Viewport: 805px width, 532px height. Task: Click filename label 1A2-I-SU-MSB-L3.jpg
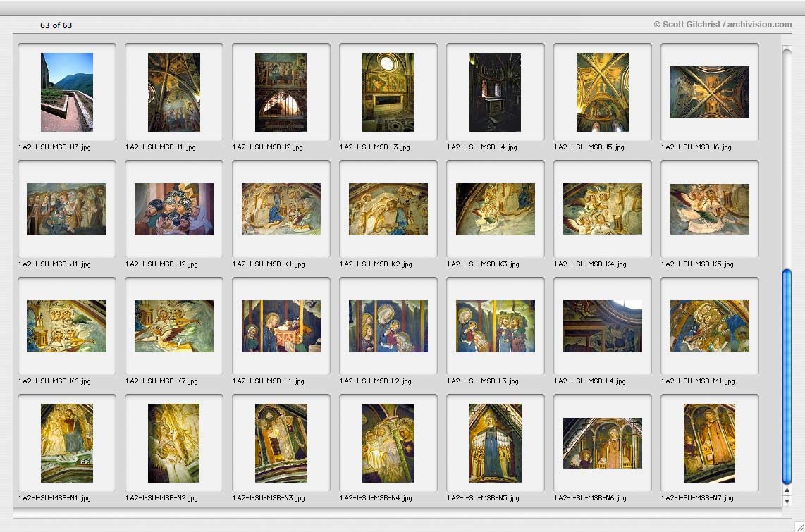tap(483, 381)
